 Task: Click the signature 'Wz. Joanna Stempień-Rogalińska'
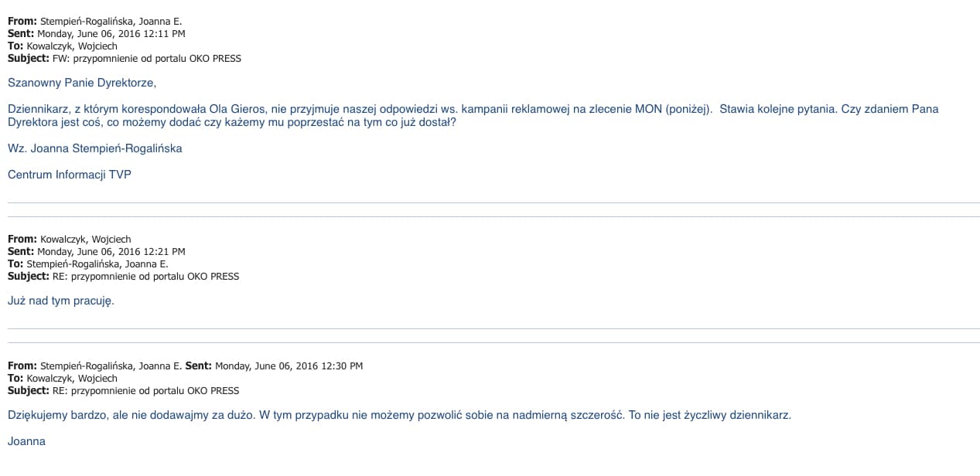tap(95, 148)
